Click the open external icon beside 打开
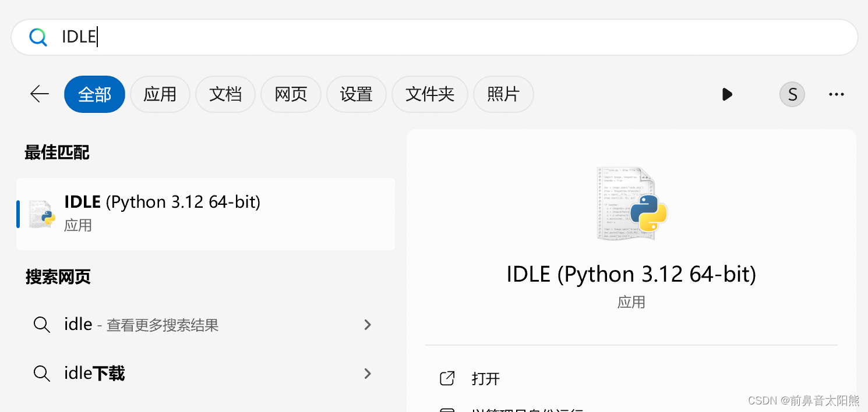Viewport: 868px width, 412px height. click(x=447, y=379)
